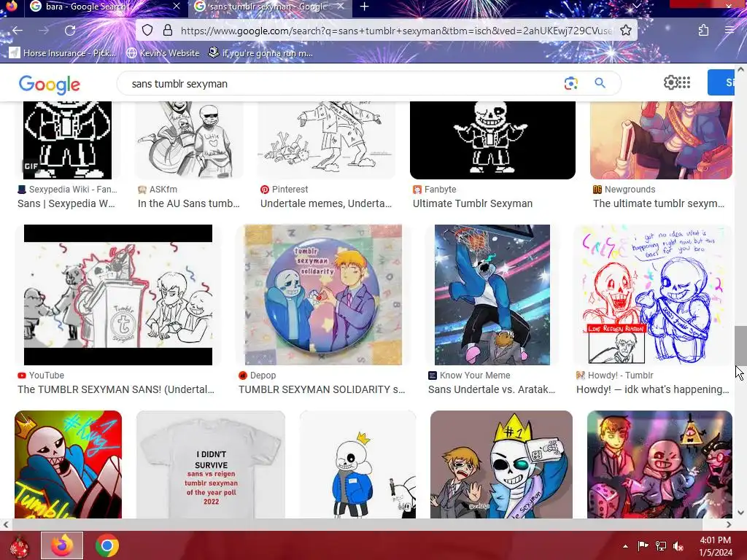747x560 pixels.
Task: Open the ASKfm AU Sans result title
Action: point(189,203)
